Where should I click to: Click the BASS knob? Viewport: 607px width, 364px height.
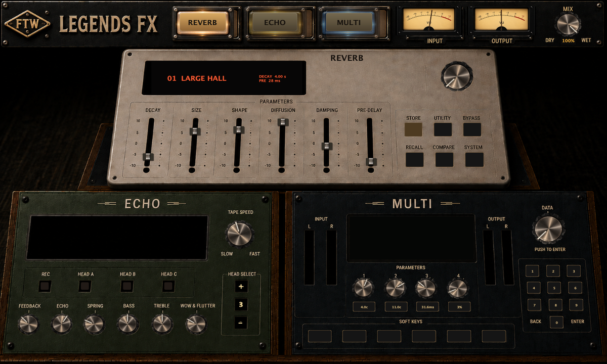[x=127, y=324]
